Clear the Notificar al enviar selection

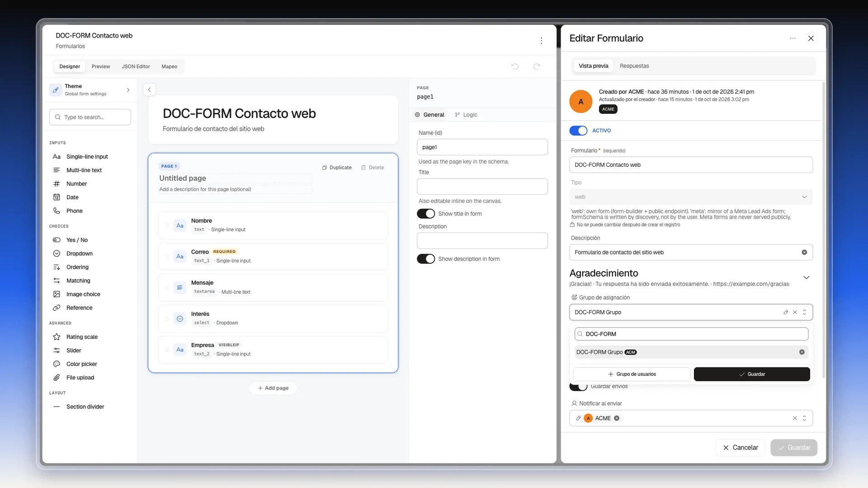point(795,418)
